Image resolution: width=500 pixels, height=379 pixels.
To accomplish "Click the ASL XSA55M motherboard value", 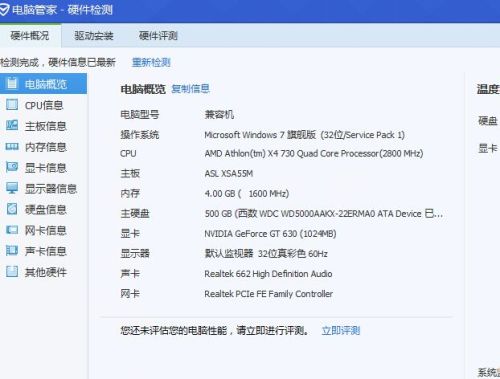I will click(x=229, y=173).
